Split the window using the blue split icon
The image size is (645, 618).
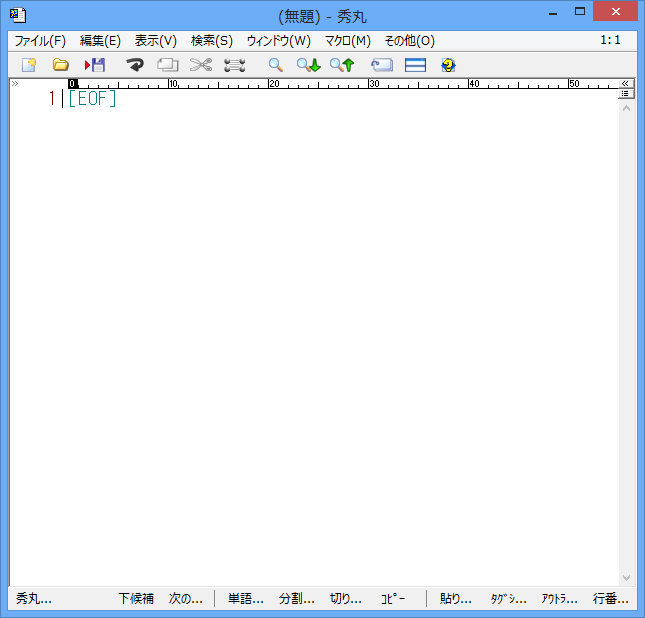(x=415, y=65)
